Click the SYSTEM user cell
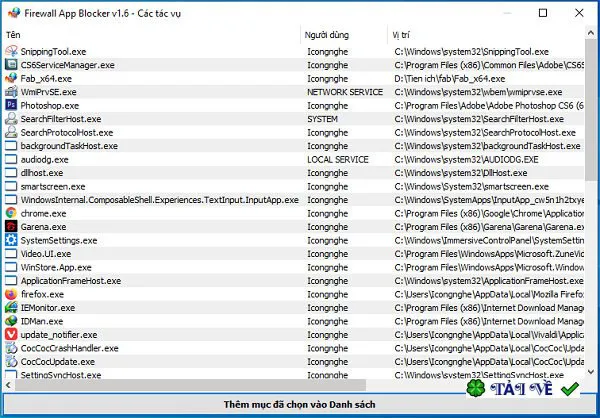The width and height of the screenshot is (600, 418). click(322, 119)
